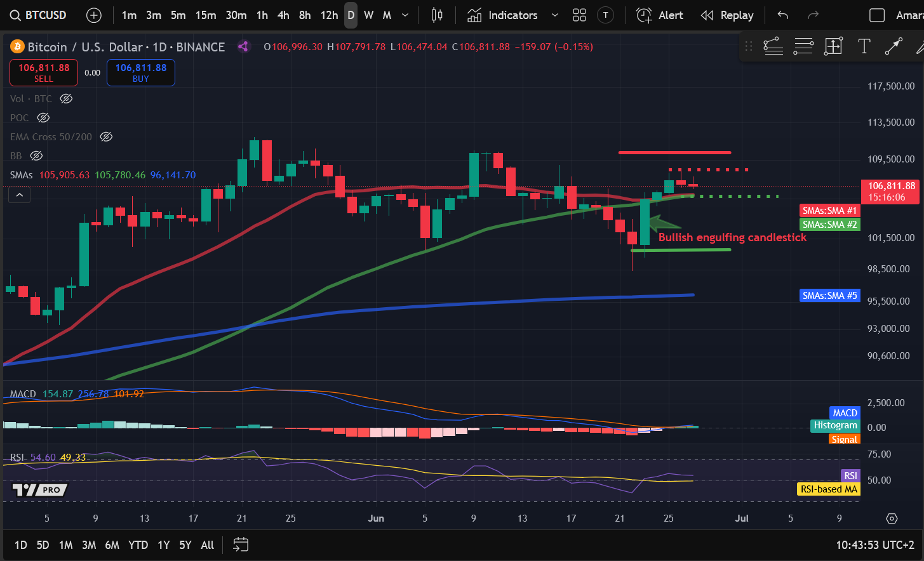Choose the 12h interval
The width and height of the screenshot is (924, 561).
click(329, 15)
